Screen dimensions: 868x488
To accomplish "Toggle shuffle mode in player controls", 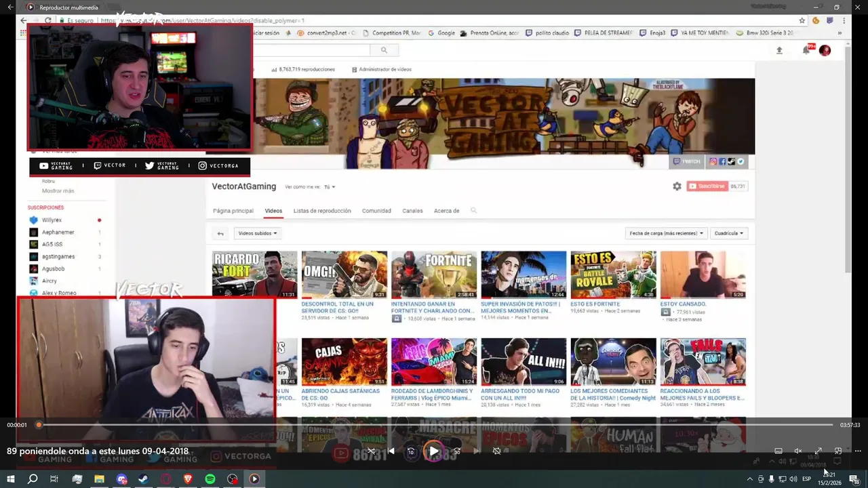I will (371, 451).
